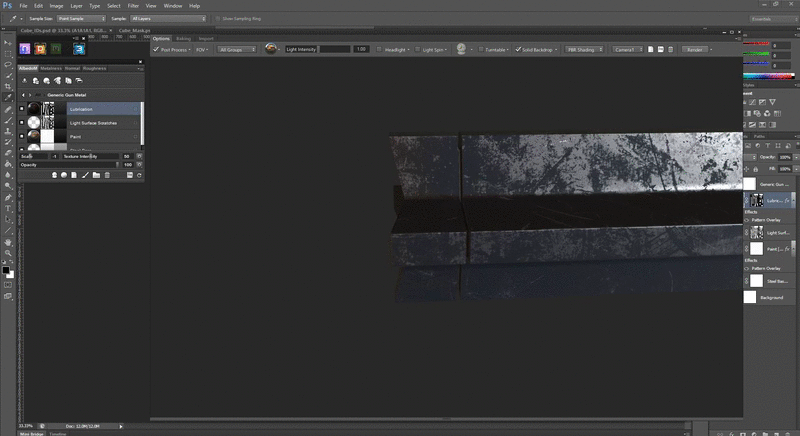The image size is (800, 436).
Task: Switch to the Baking tab
Action: click(183, 38)
